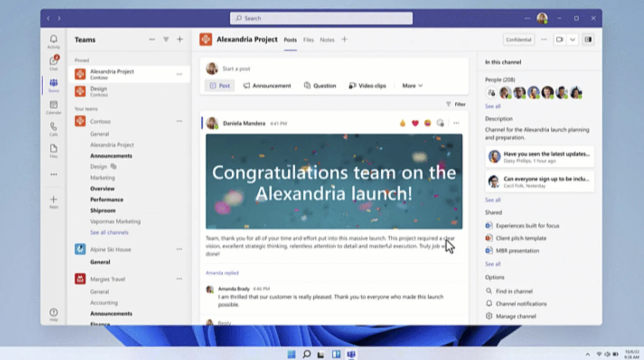Open Contoso General channel
Image resolution: width=644 pixels, height=360 pixels.
click(x=100, y=134)
